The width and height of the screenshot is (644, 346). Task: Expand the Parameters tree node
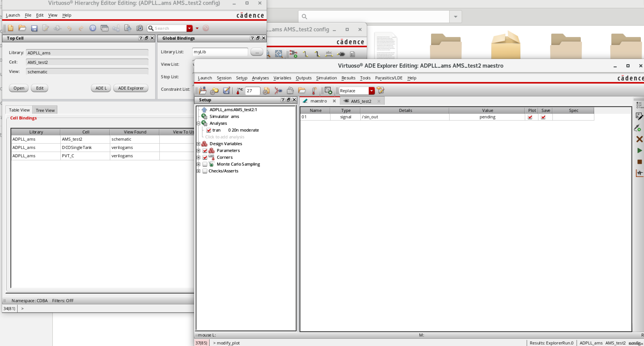click(x=199, y=151)
